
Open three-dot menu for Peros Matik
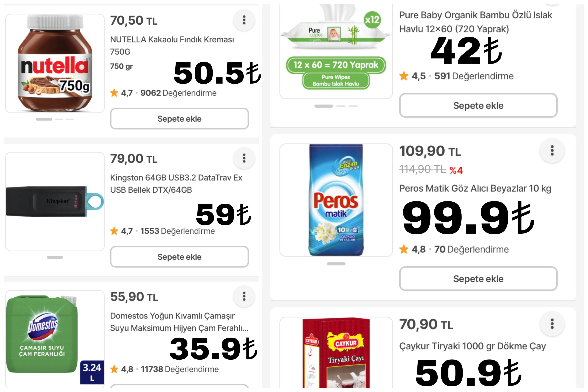552,150
